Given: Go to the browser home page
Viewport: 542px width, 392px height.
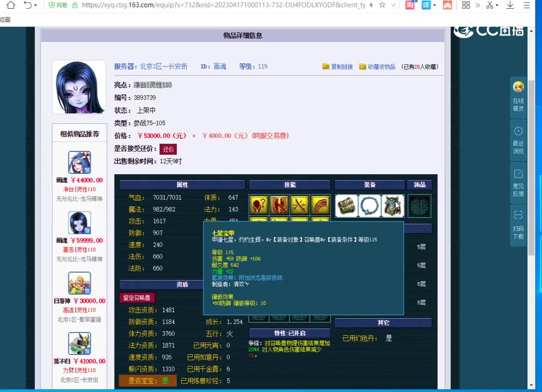Looking at the screenshot, I should point(11,5).
